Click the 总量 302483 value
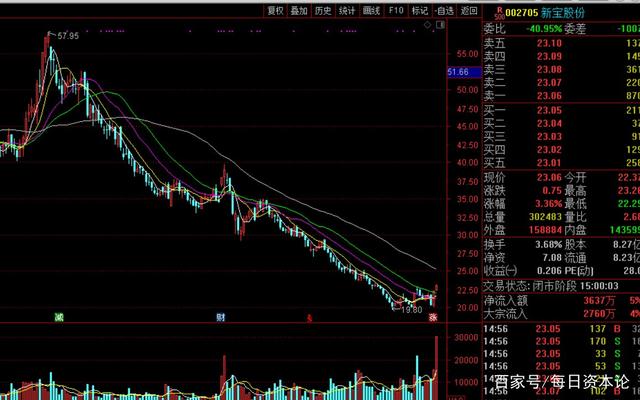Image resolution: width=640 pixels, height=400 pixels. [x=546, y=217]
